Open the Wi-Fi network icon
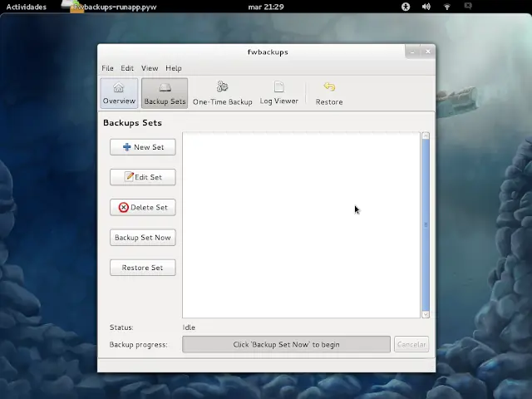Screen dimensions: 532x399 tap(447, 7)
